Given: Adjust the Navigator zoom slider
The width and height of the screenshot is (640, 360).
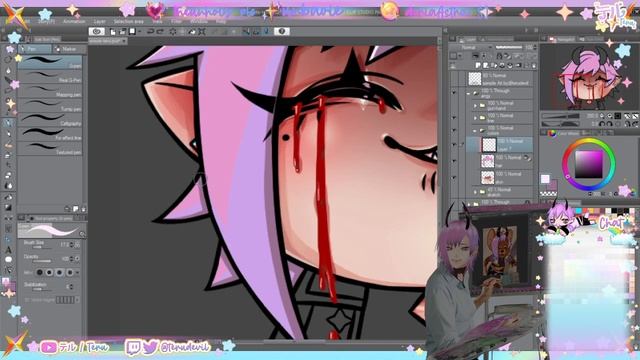Looking at the screenshot, I should click(x=560, y=116).
